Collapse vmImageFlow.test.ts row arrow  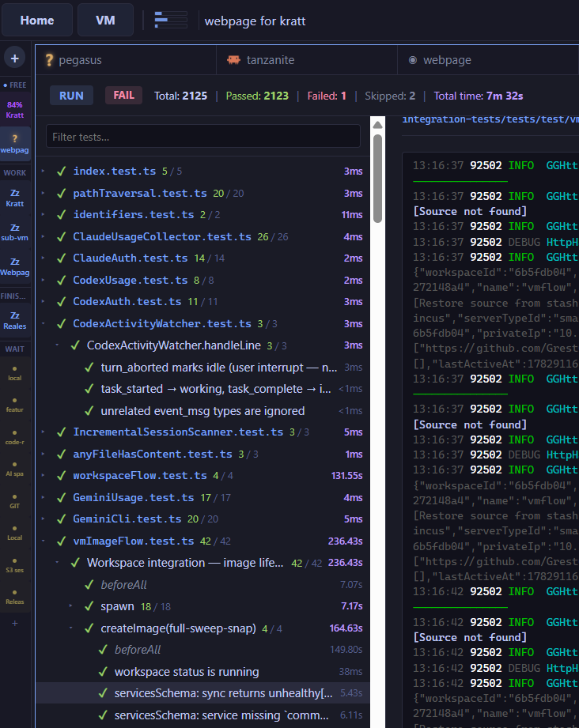click(44, 541)
